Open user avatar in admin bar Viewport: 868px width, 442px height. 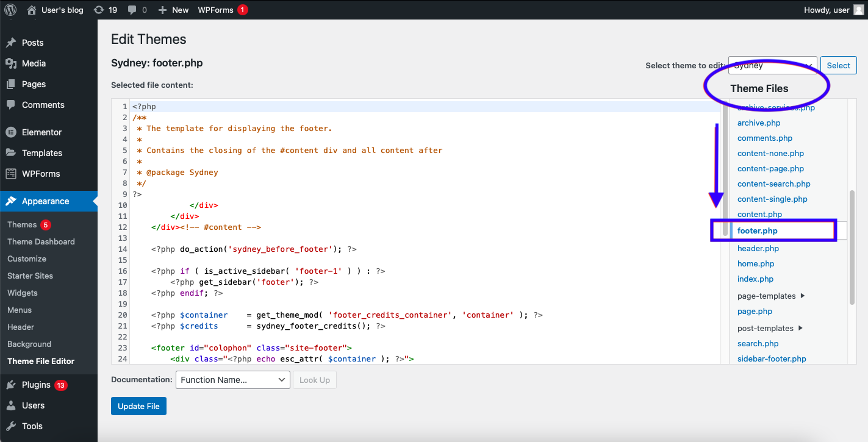point(858,10)
